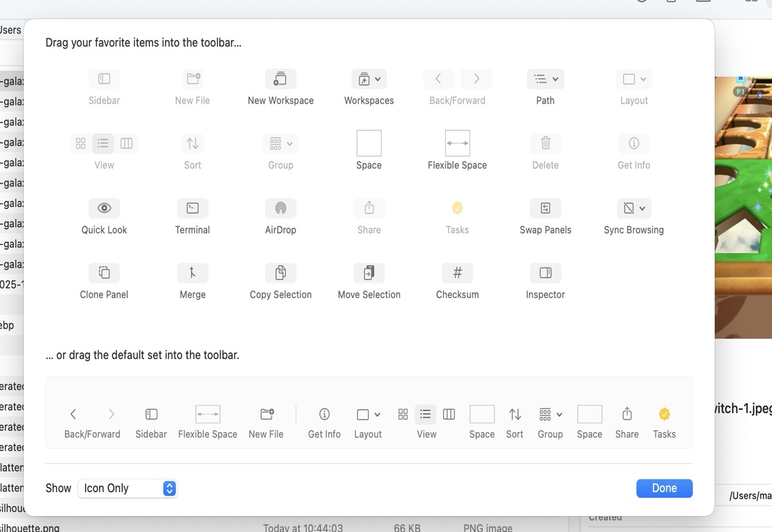Click the Clone Panel icon
This screenshot has width=772, height=532.
[104, 273]
